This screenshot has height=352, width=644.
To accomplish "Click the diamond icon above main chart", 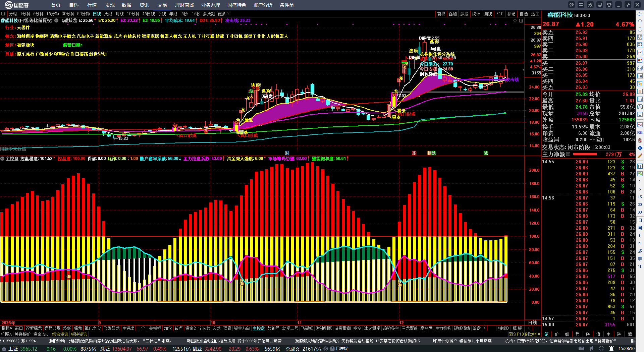I will click(x=515, y=21).
